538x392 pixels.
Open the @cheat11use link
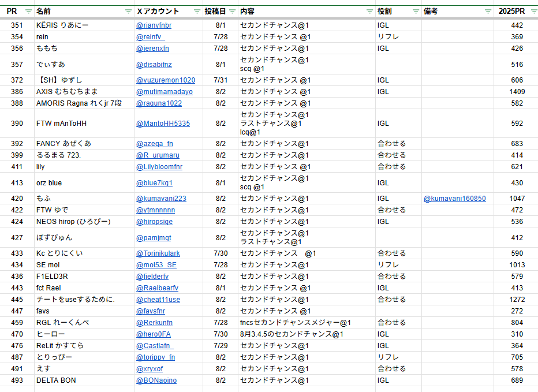tap(158, 300)
